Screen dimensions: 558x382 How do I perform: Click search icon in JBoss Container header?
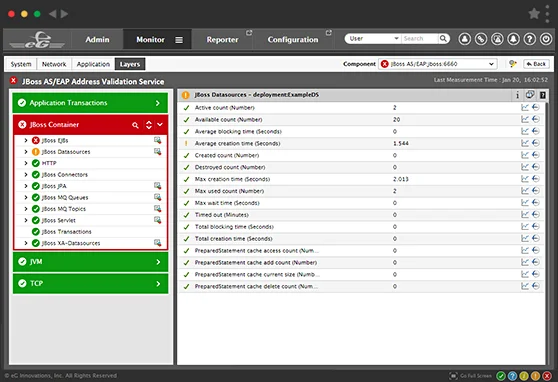(x=135, y=125)
